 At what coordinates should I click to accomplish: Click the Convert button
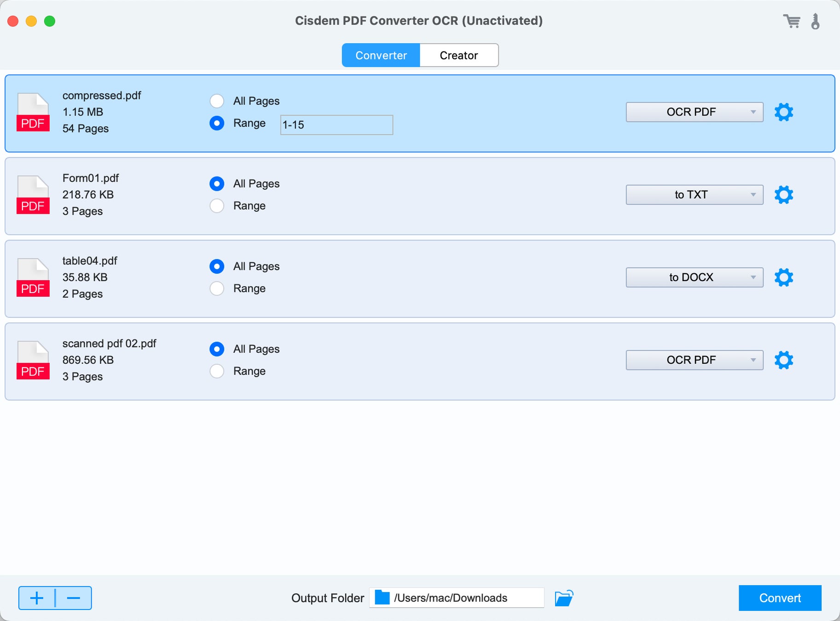pyautogui.click(x=780, y=598)
